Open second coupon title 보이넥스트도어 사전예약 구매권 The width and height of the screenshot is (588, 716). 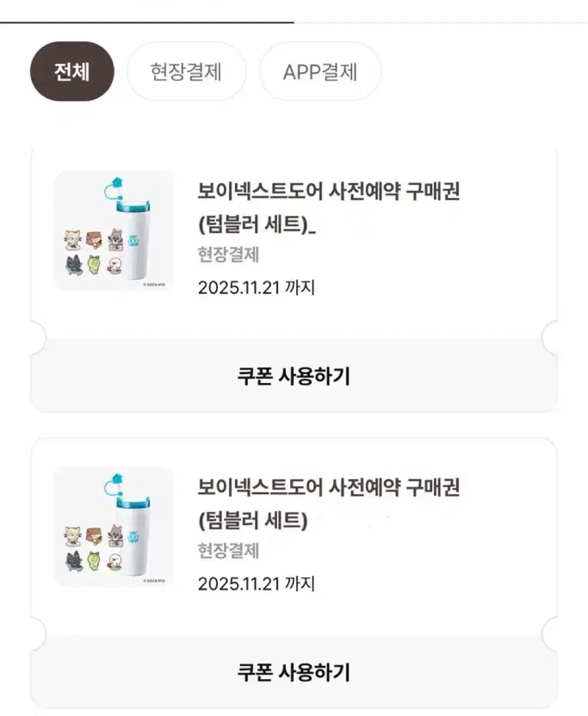tap(328, 488)
